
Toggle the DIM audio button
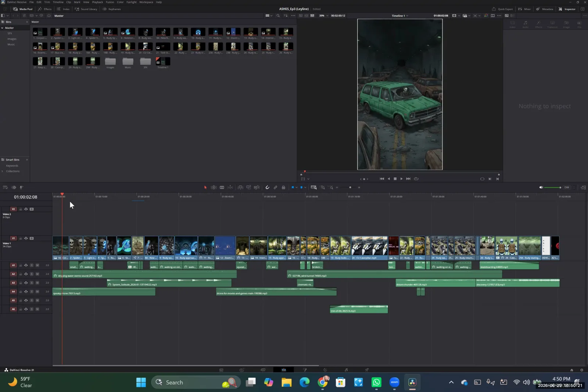click(x=567, y=187)
